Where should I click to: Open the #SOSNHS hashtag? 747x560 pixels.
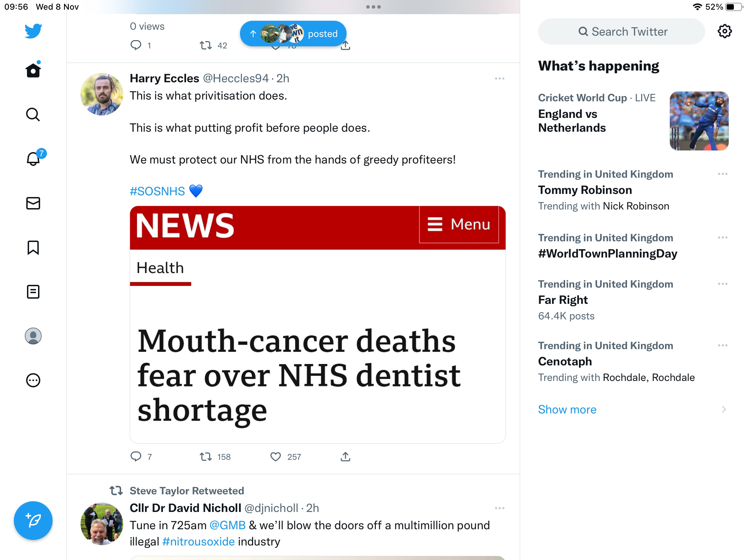coord(157,191)
